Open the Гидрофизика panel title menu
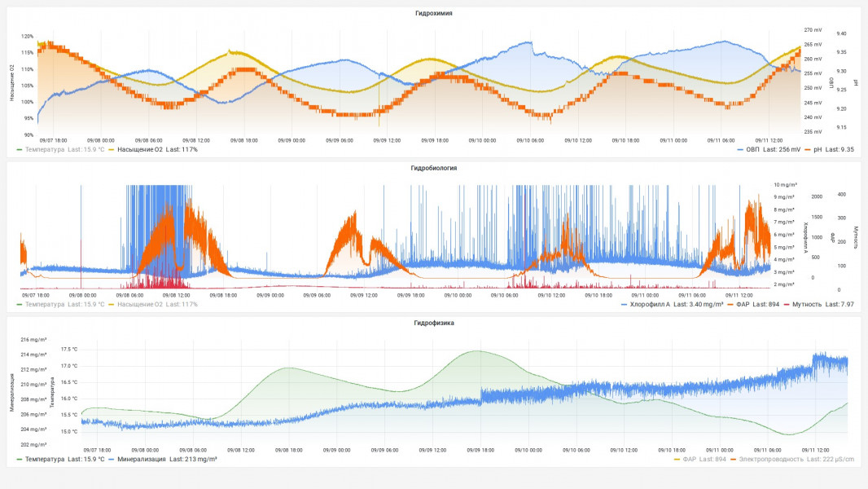 point(433,323)
